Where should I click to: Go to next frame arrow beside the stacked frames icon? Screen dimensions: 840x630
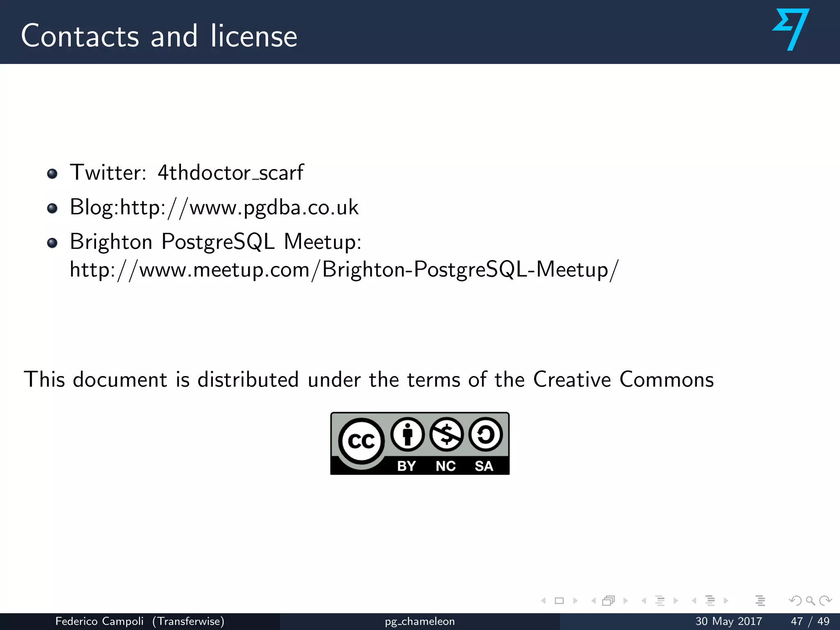(625, 601)
